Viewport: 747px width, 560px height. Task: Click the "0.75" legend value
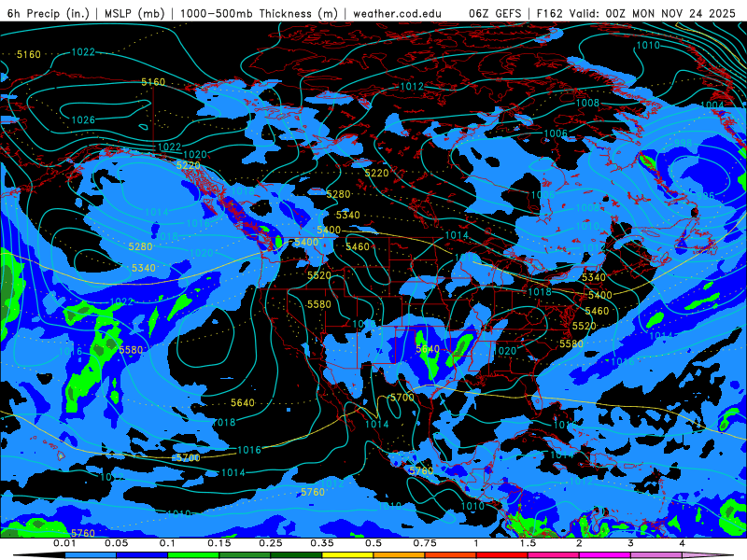pos(425,543)
